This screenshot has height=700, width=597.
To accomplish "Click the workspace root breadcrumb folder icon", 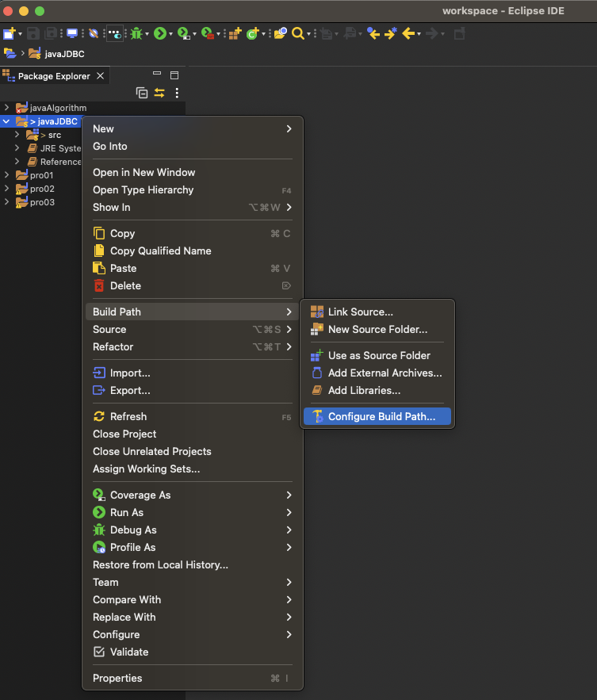I will coord(10,54).
